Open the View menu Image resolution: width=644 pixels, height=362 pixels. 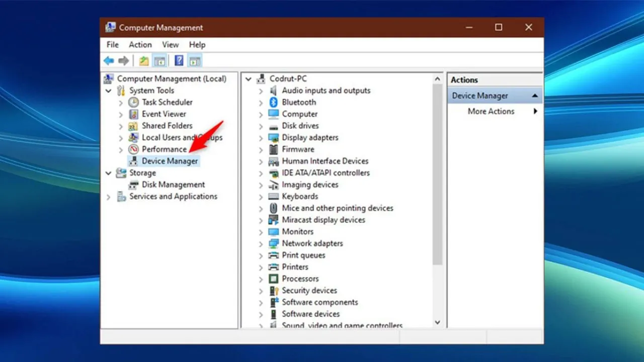point(170,45)
